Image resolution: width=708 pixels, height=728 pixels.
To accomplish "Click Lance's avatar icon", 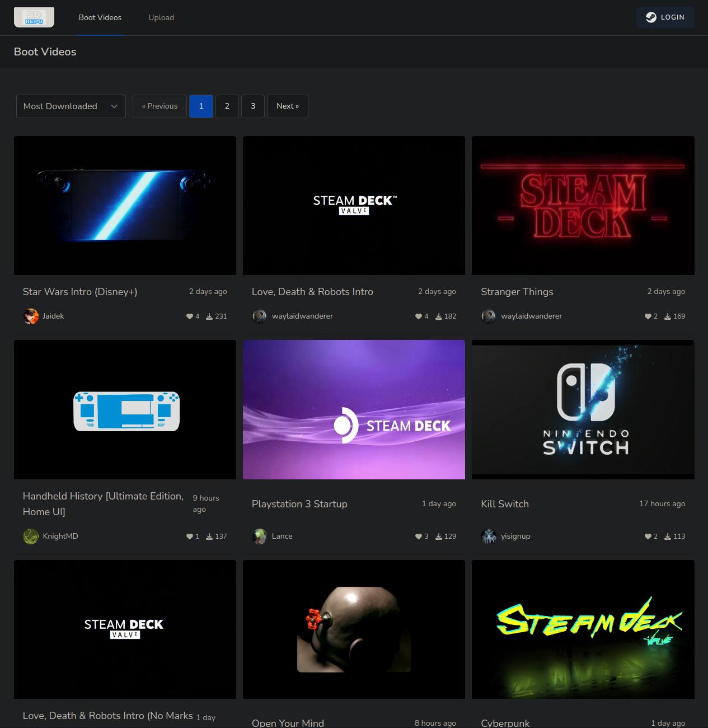I will (260, 536).
